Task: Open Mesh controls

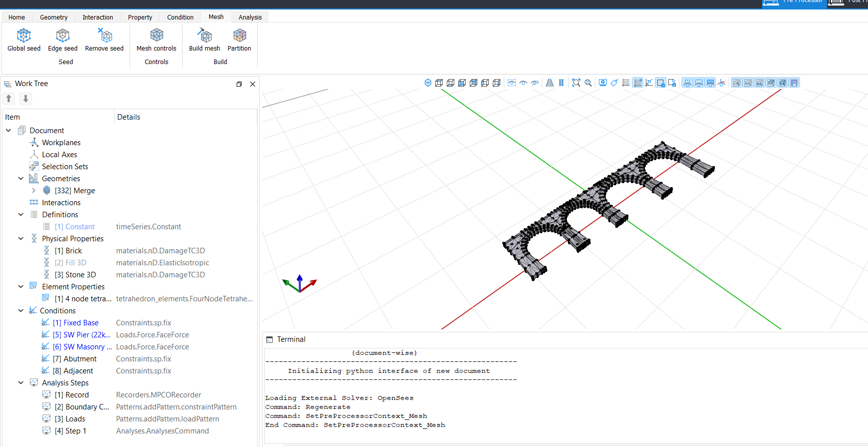Action: click(157, 40)
